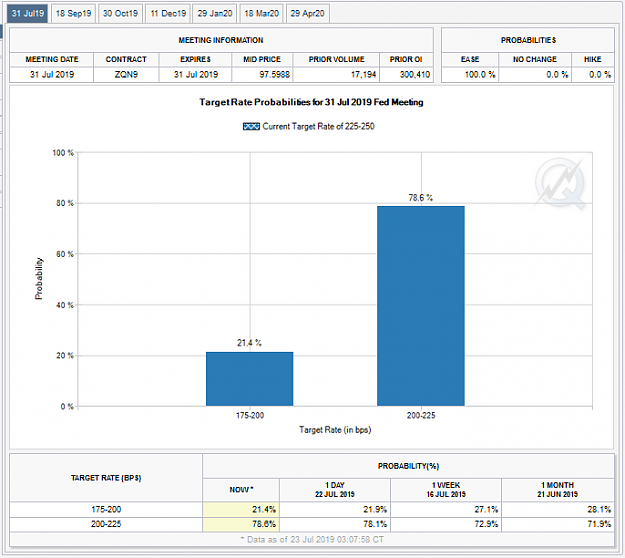Open the 30 Oct19 meeting tab
The image size is (625, 558).
click(120, 14)
